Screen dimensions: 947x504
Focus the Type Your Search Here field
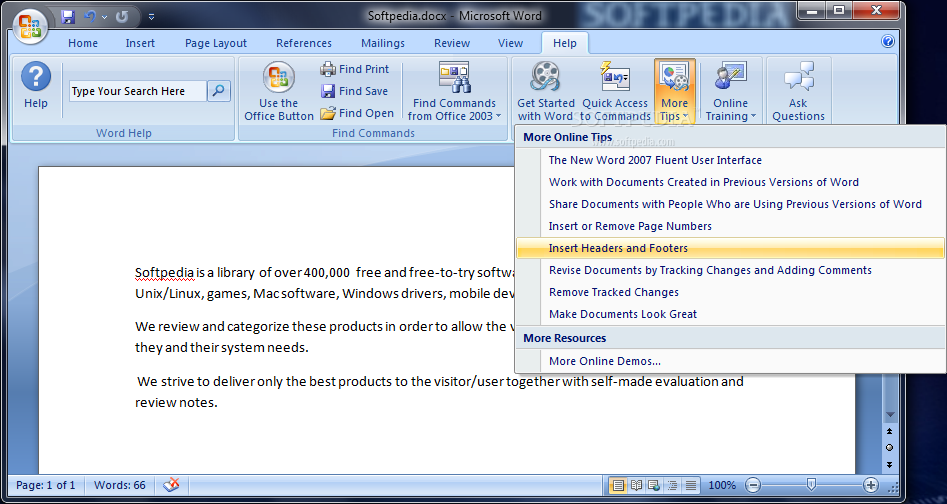click(138, 91)
